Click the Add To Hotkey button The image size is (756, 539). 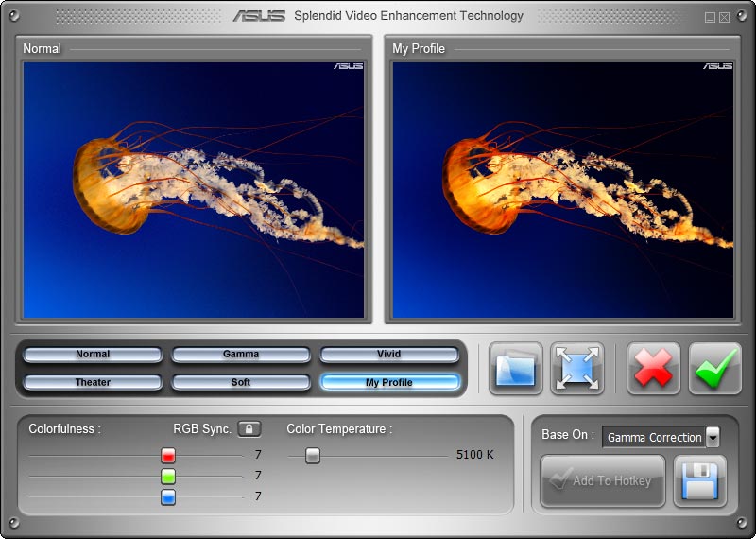[x=603, y=481]
